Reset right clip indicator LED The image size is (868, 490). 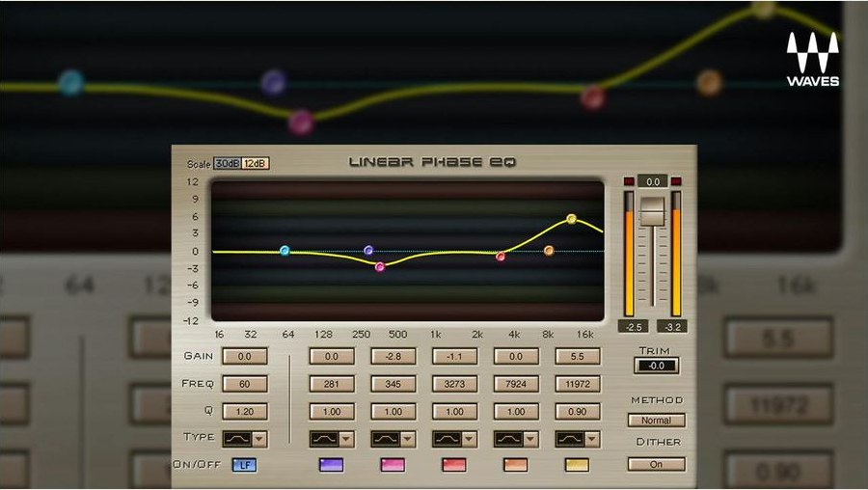(676, 181)
